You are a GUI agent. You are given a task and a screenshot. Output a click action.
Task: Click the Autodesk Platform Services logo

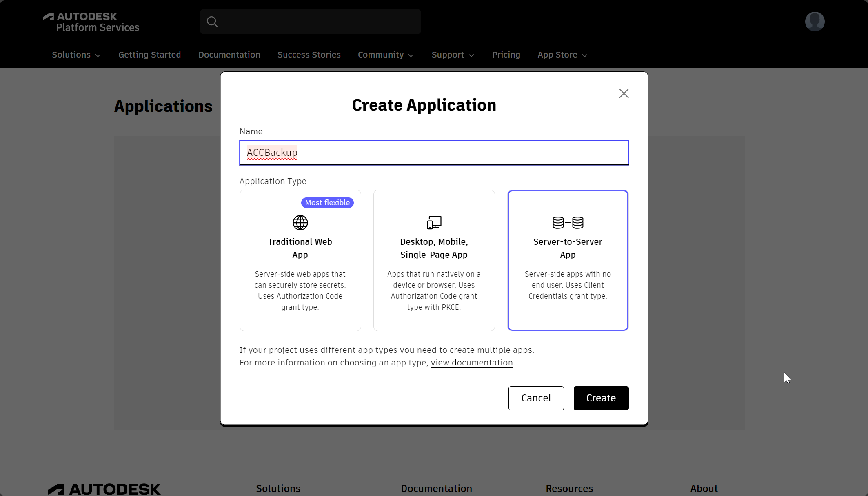coord(91,22)
